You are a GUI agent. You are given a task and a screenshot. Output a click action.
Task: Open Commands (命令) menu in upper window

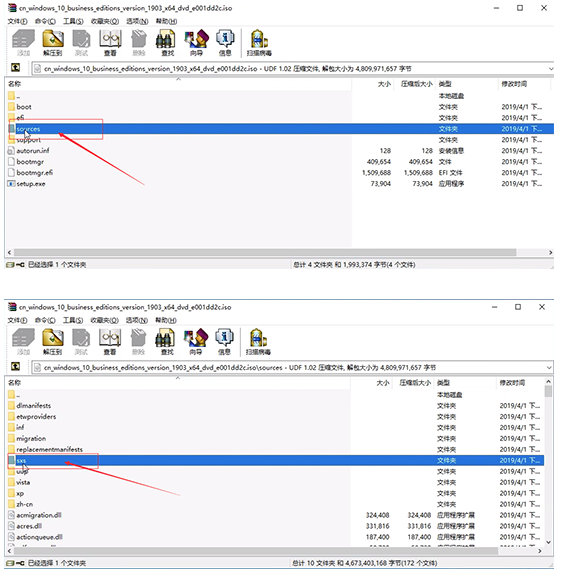tap(46, 21)
